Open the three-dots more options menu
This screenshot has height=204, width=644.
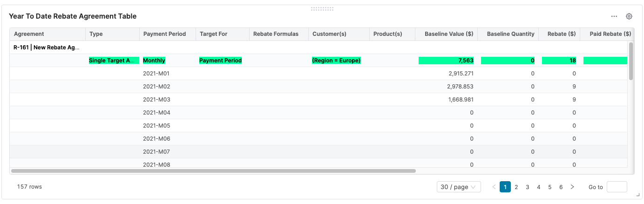[x=614, y=16]
